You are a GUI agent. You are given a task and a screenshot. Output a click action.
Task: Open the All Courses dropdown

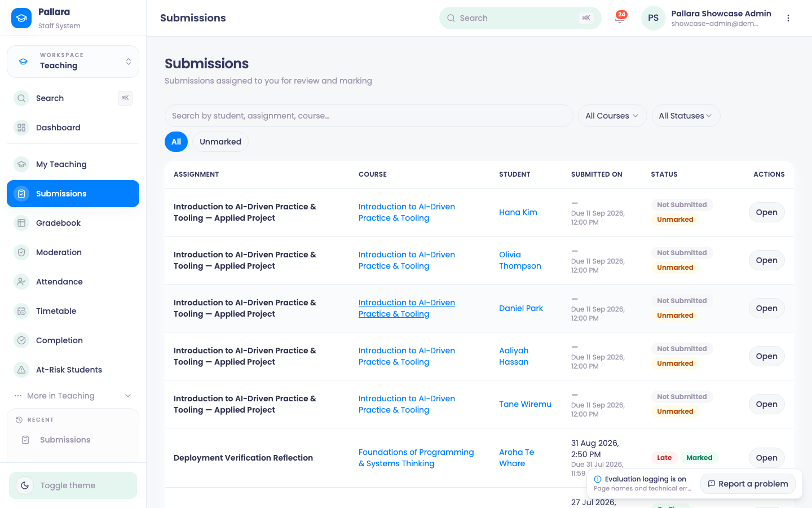click(612, 116)
